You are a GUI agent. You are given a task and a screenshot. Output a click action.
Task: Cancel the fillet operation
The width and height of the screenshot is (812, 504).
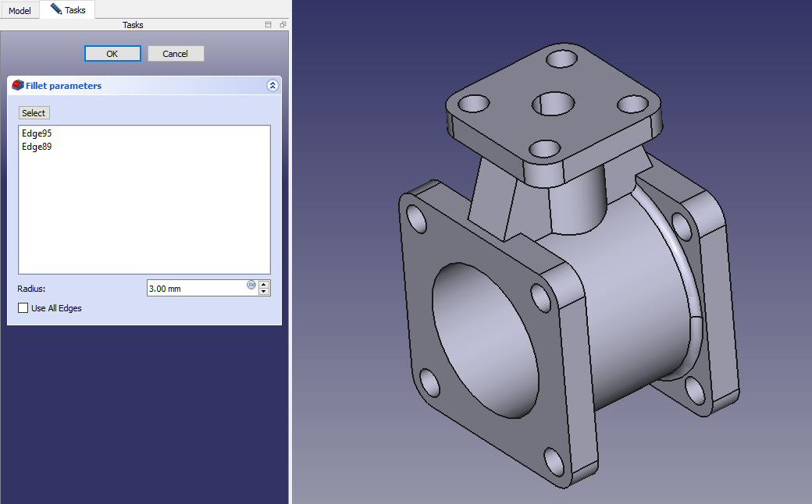coord(175,54)
